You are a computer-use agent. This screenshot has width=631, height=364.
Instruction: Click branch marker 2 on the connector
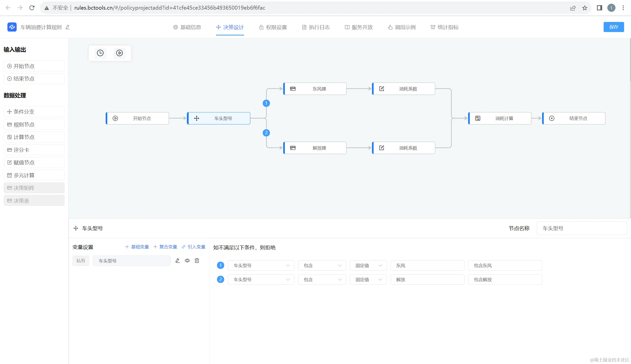coord(266,133)
